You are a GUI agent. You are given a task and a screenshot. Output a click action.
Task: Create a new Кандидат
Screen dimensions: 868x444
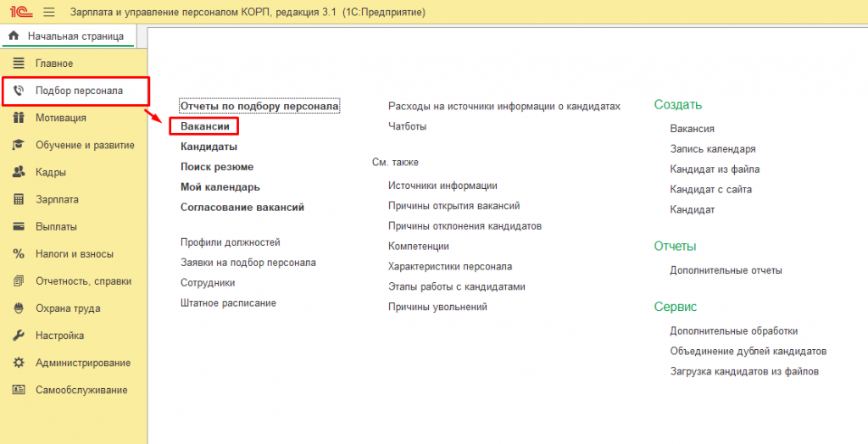pyautogui.click(x=692, y=210)
